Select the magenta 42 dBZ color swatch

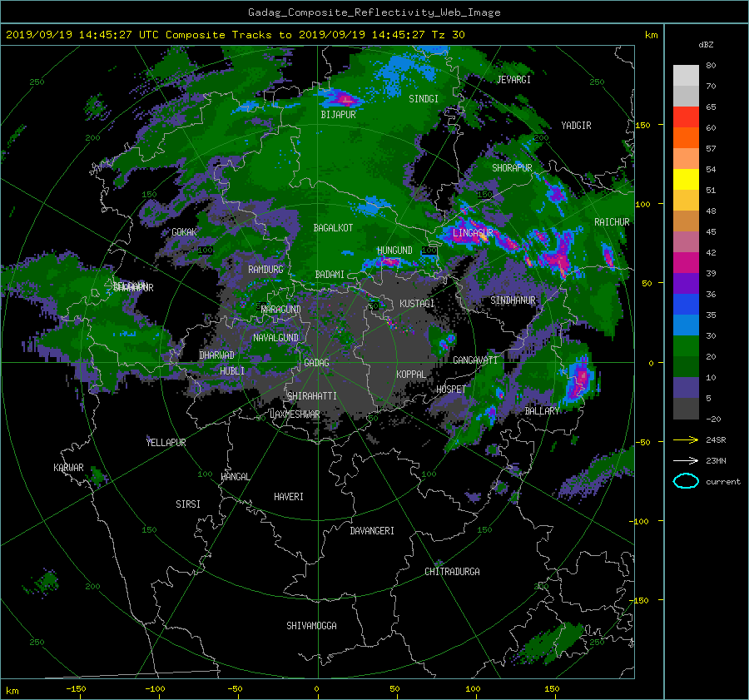coord(686,263)
